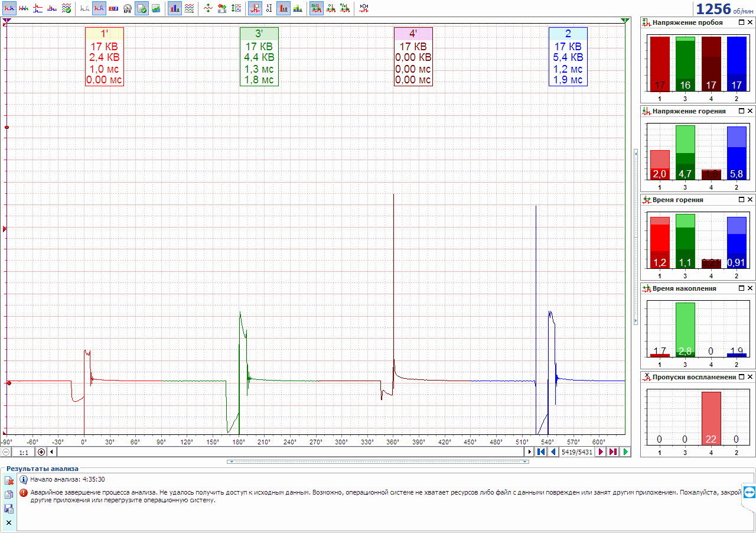Maximize the 'Напряжение пробоя' panel
Image resolution: width=756 pixels, height=533 pixels.
(741, 22)
